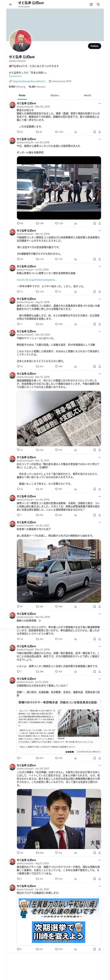Open more options on Jun 24, 2018 post
The height and width of the screenshot is (980, 110).
tap(99, 139)
